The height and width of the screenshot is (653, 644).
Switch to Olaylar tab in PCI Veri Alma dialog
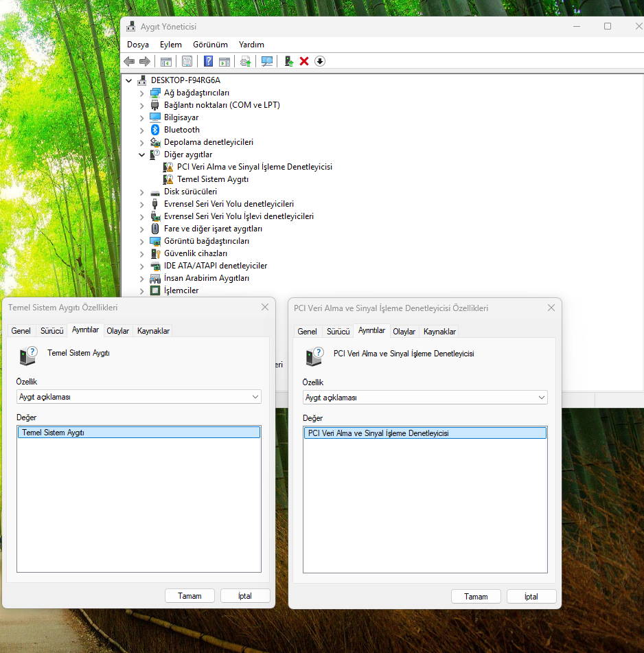(404, 332)
